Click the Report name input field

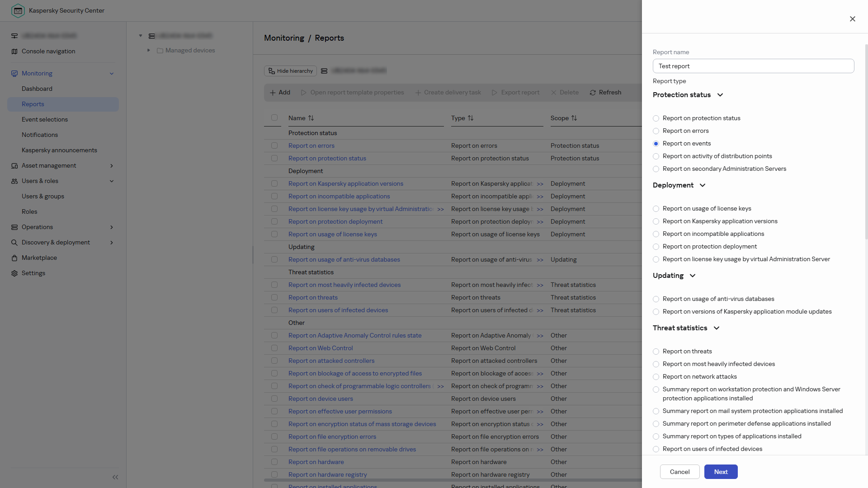click(753, 66)
